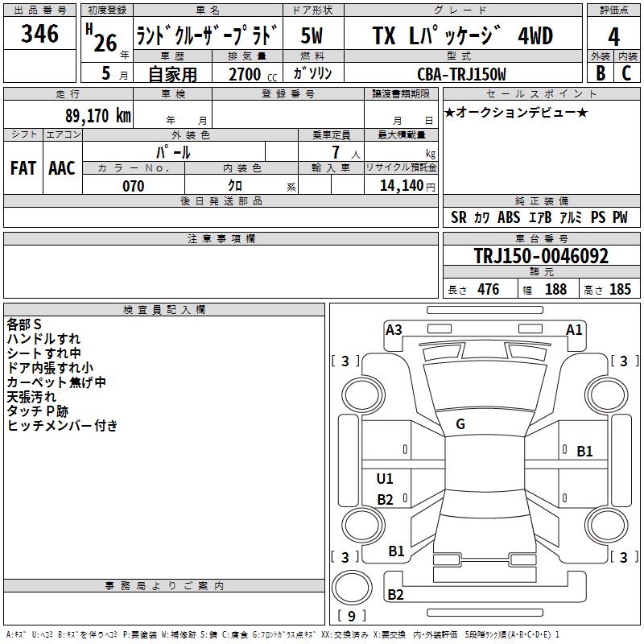Click the equipment list SR カワ ABS
This screenshot has width=644, height=644.
click(539, 217)
